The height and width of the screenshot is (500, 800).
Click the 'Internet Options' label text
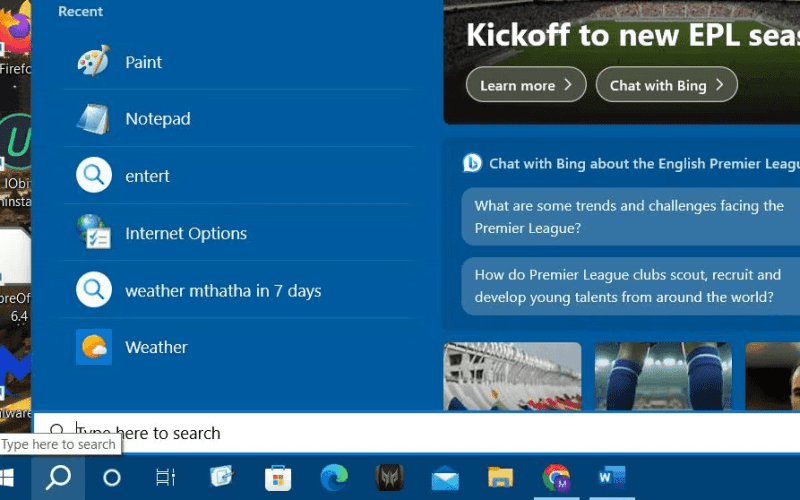point(186,233)
